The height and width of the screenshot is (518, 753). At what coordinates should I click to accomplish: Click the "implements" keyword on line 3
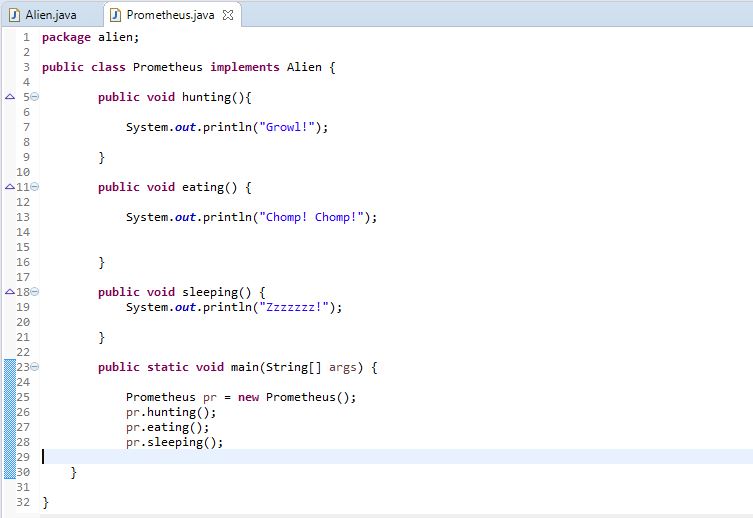pos(245,67)
